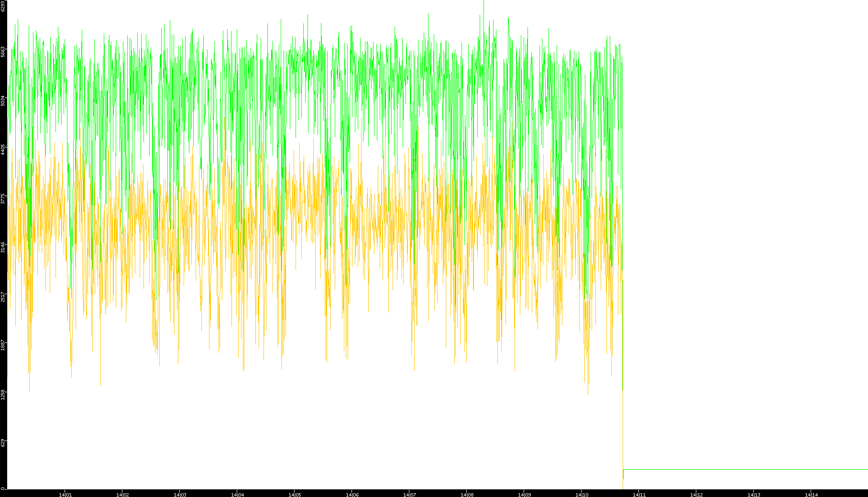Click the 3775 value axis label
Image resolution: width=868 pixels, height=497 pixels.
3,199
